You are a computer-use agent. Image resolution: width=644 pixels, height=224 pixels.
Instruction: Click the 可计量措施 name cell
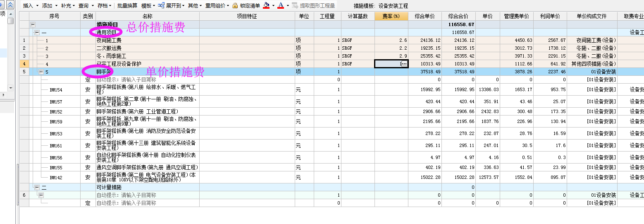point(148,187)
